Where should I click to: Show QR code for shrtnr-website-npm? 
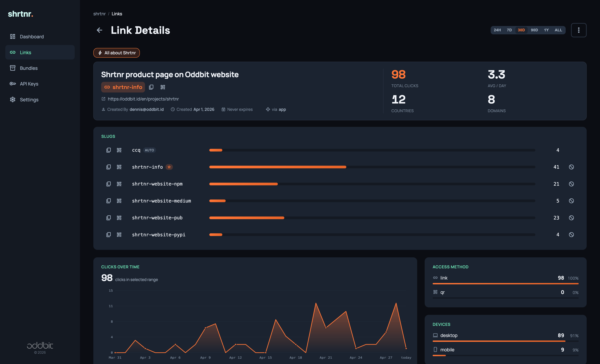119,184
